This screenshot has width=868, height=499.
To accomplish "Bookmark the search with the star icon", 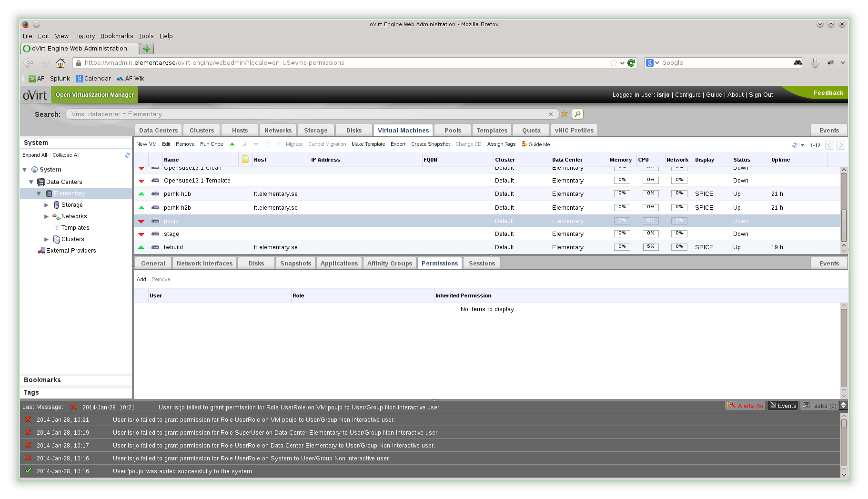I will click(x=565, y=114).
